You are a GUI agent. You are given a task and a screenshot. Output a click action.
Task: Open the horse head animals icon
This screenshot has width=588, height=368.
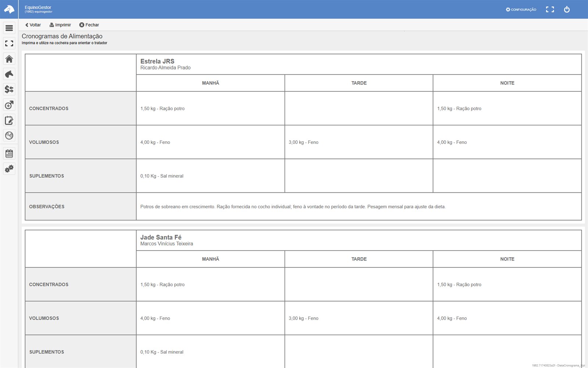[x=9, y=74]
